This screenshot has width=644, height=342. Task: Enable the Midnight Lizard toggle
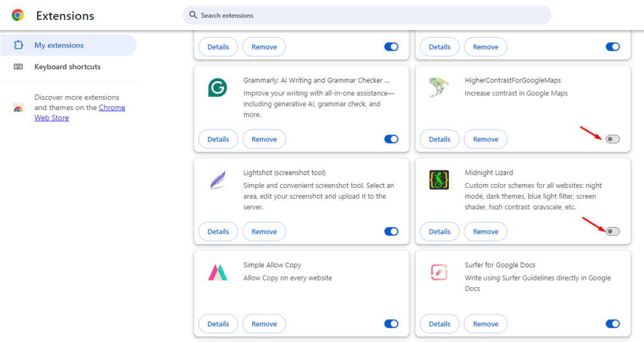click(x=613, y=231)
